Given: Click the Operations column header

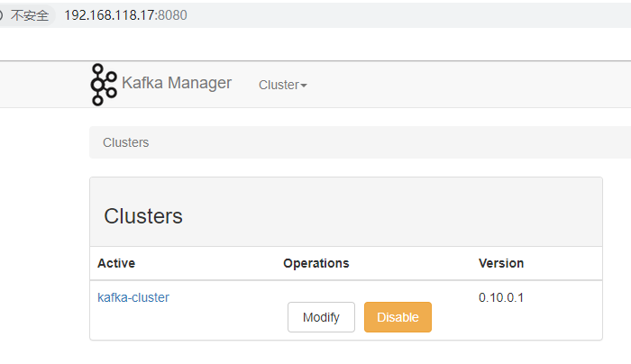Looking at the screenshot, I should pos(315,263).
